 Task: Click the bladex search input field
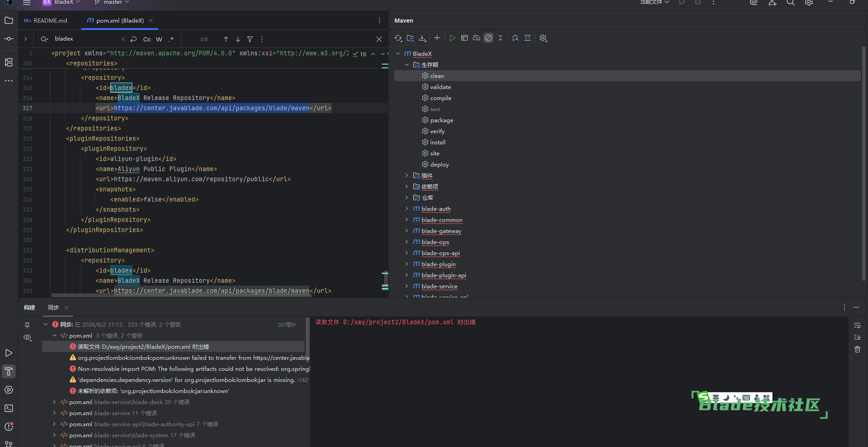click(x=85, y=39)
